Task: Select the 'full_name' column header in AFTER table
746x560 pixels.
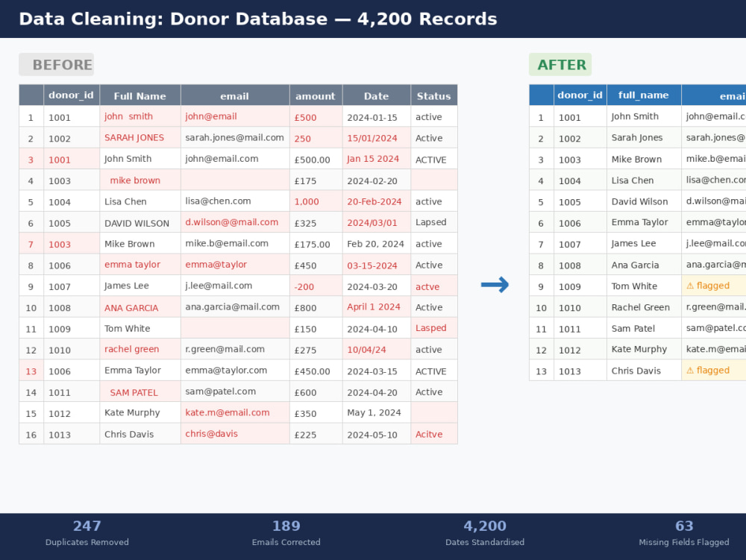Action: 644,95
